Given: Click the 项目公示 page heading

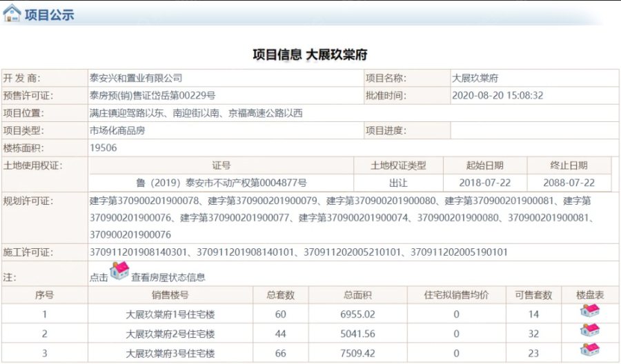Looking at the screenshot, I should pos(50,15).
